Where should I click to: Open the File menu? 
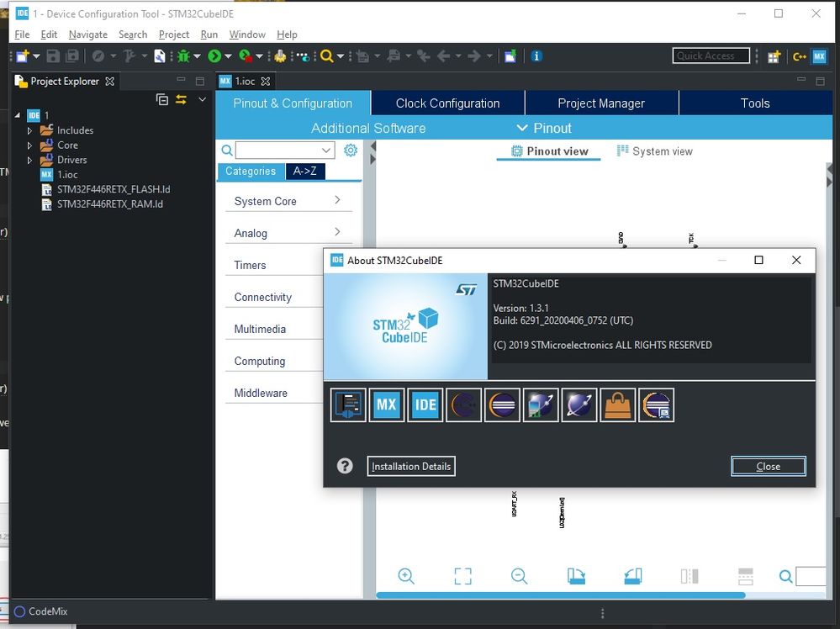click(x=22, y=34)
